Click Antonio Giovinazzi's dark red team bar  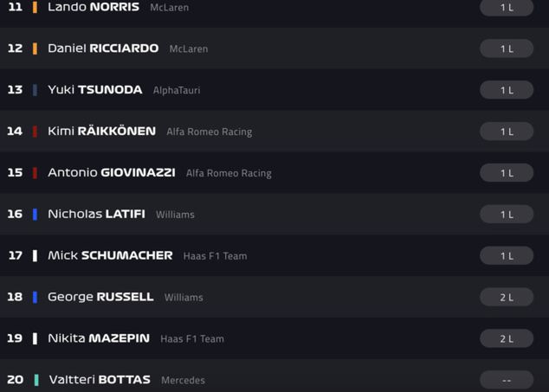(35, 173)
